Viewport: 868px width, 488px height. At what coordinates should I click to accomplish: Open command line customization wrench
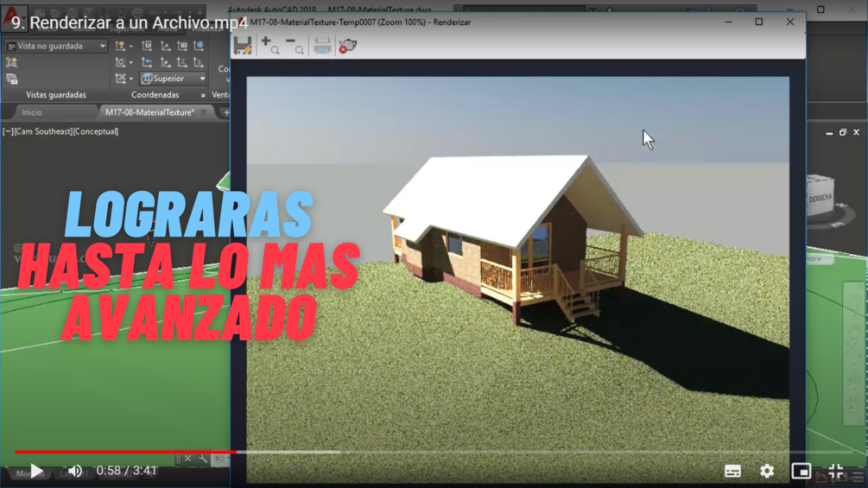click(x=203, y=458)
